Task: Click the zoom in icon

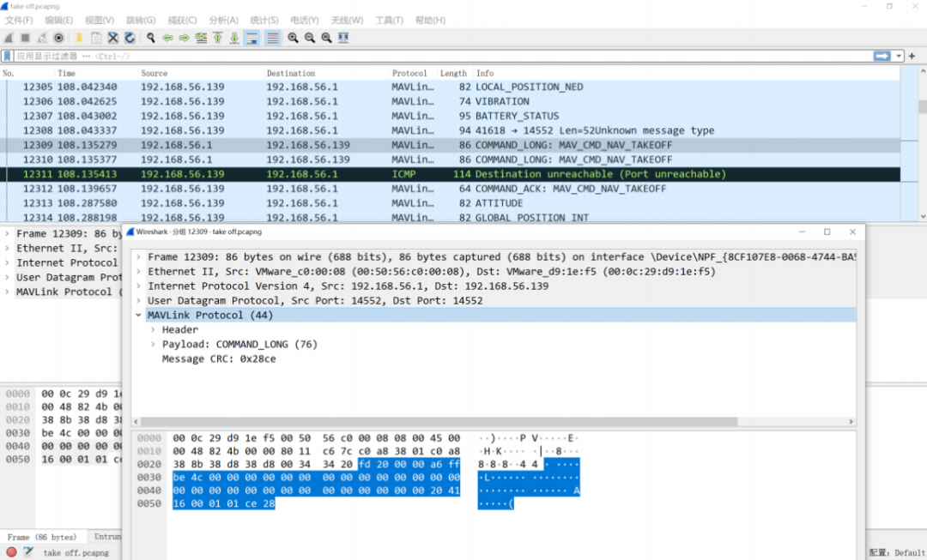Action: pos(294,38)
